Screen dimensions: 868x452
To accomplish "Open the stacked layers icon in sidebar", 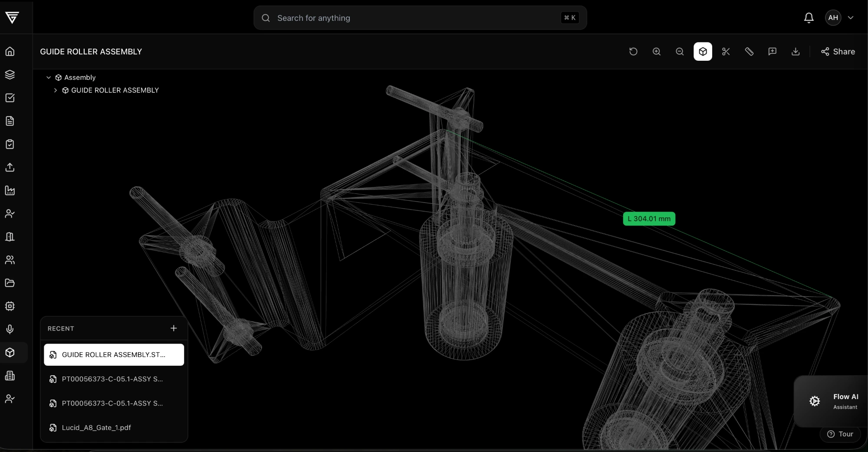I will click(10, 75).
